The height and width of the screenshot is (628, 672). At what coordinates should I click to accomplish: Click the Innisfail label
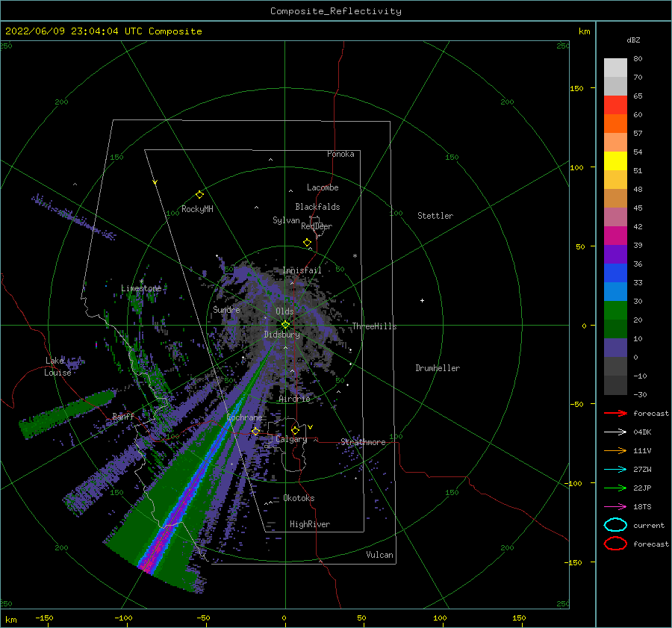(302, 270)
